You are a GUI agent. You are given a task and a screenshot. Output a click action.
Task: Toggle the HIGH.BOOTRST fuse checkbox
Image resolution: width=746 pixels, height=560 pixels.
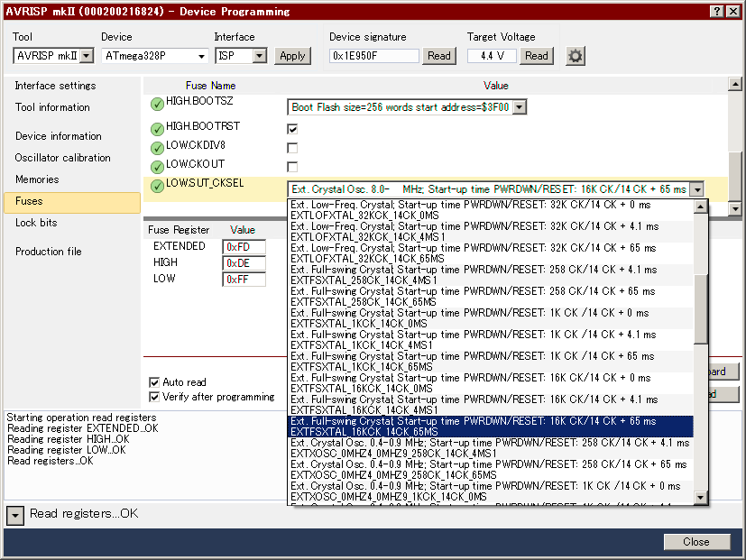[x=292, y=129]
